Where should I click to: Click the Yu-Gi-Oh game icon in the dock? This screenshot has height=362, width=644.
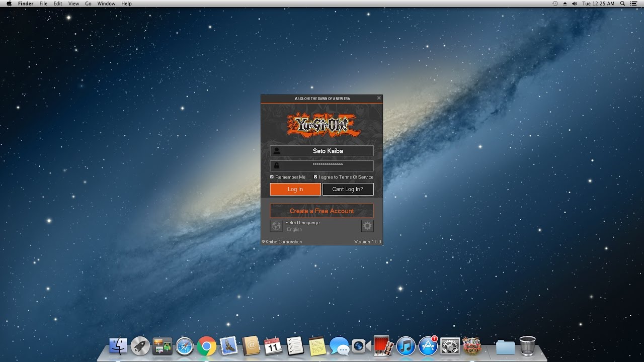pyautogui.click(x=472, y=346)
